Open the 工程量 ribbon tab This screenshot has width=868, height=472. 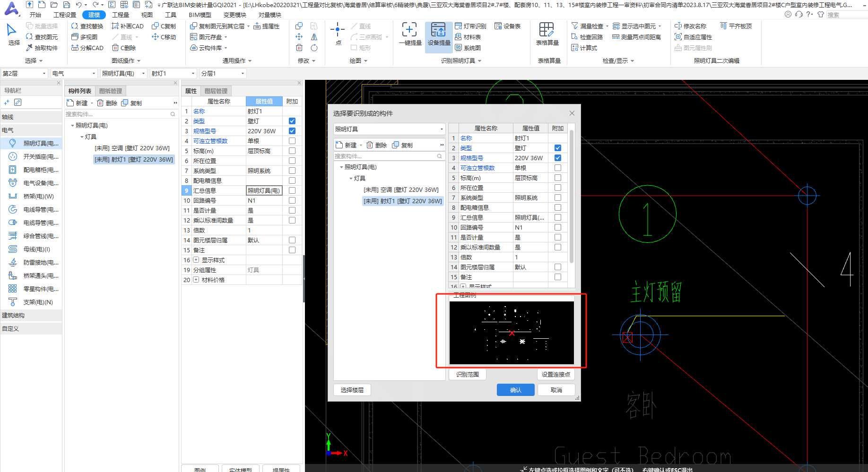(121, 15)
